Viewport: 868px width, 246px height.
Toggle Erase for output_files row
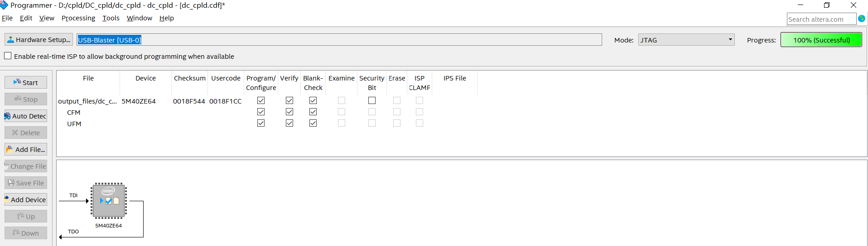[397, 100]
